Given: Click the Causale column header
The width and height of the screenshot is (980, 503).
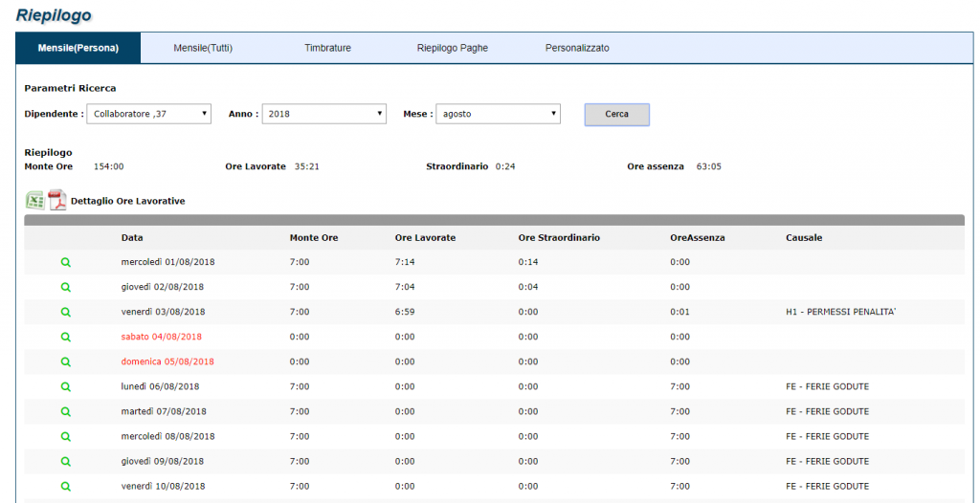Looking at the screenshot, I should click(804, 238).
